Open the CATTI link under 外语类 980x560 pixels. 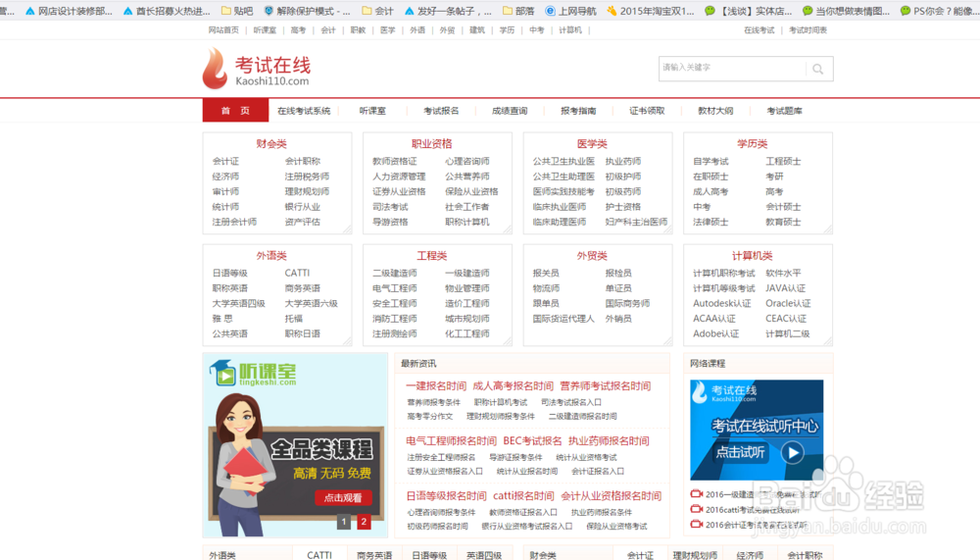tap(297, 273)
